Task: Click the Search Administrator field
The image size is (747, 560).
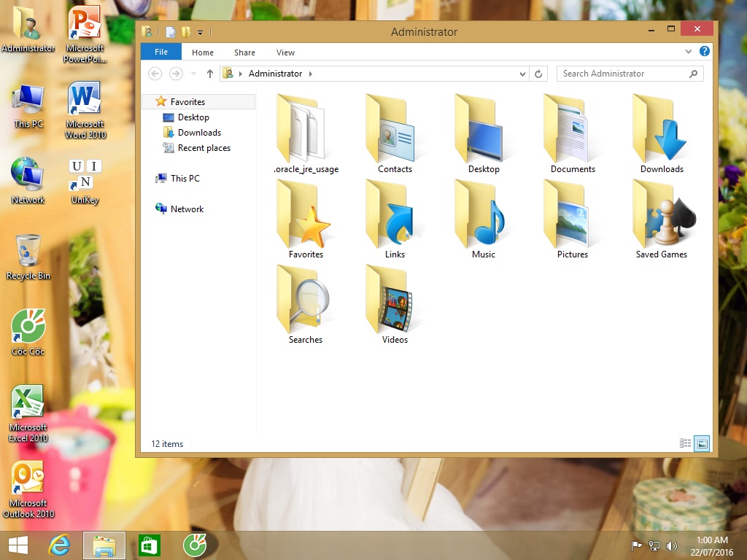Action: [630, 74]
